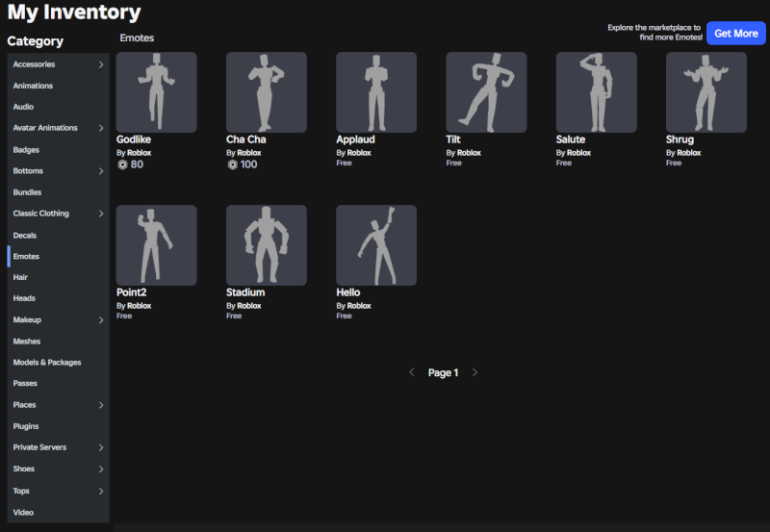Open the Tilt emote thumbnail
This screenshot has height=532, width=770.
pyautogui.click(x=487, y=92)
